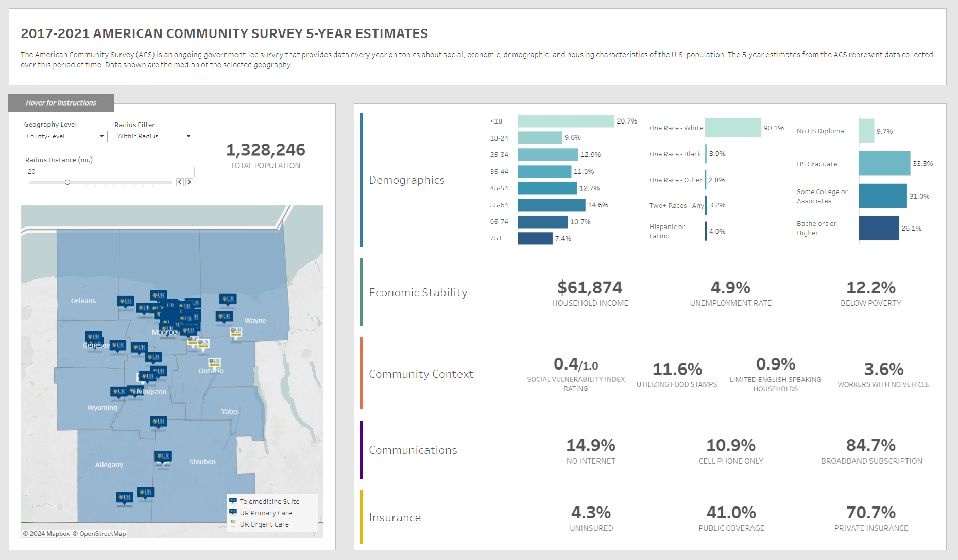This screenshot has height=560, width=958.
Task: Open the Geography Level dropdown
Action: [66, 136]
